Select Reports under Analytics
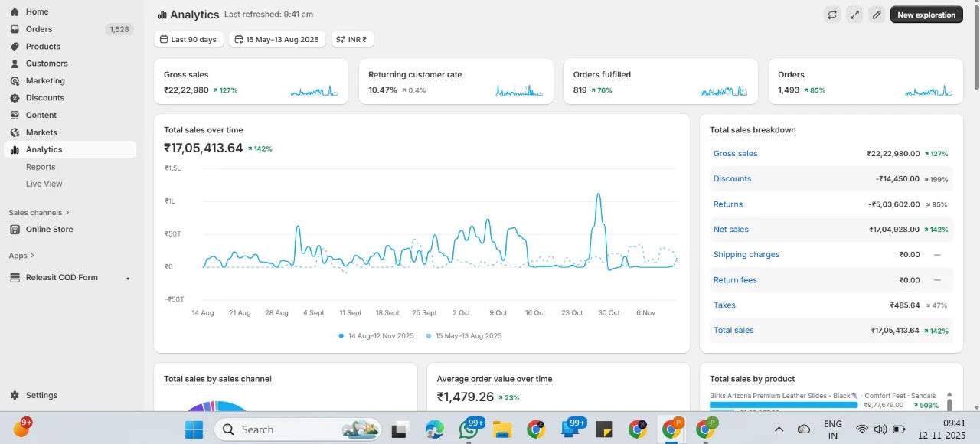Viewport: 980px width, 444px height. pos(41,167)
